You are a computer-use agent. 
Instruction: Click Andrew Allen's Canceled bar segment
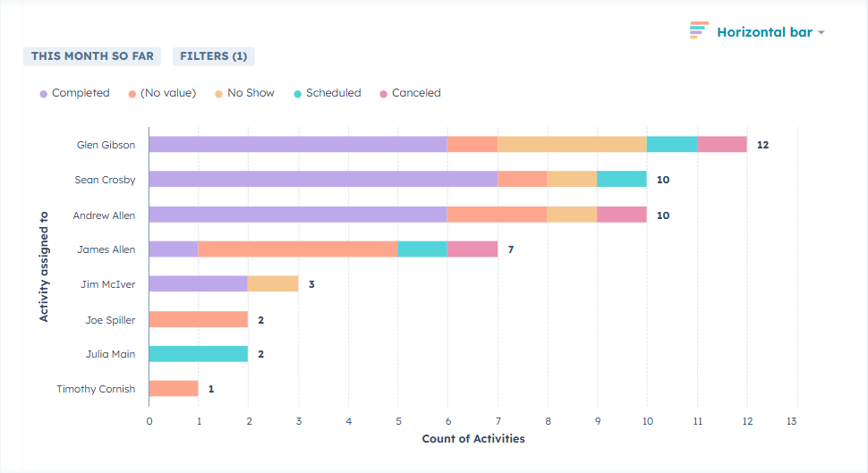pyautogui.click(x=621, y=215)
